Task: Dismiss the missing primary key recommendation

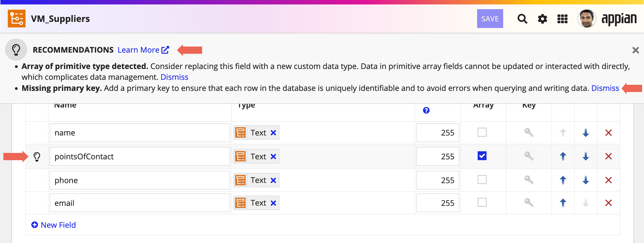Action: (605, 88)
